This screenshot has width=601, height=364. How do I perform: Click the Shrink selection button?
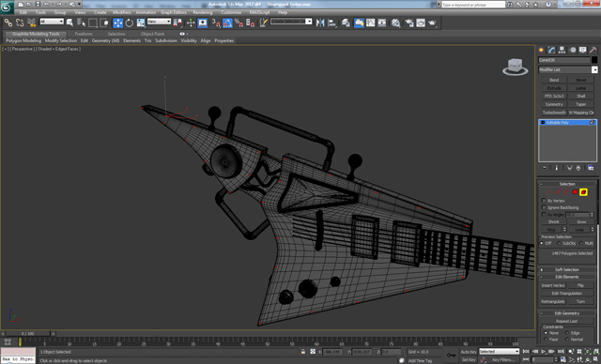pyautogui.click(x=553, y=221)
